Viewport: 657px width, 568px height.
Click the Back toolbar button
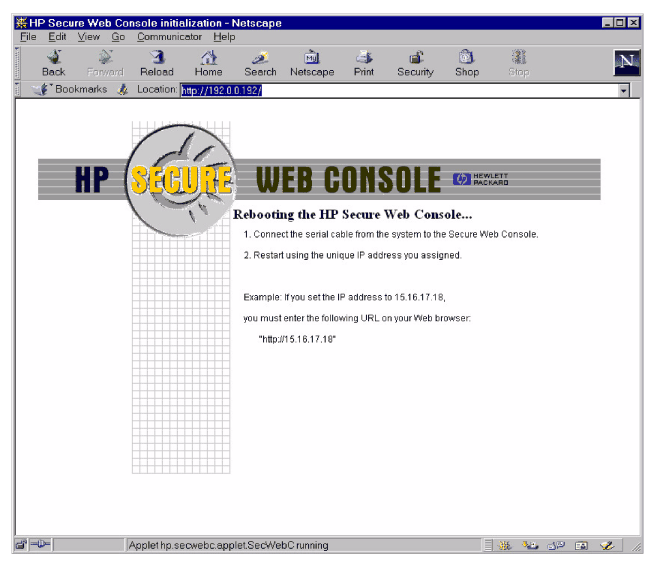coord(54,63)
